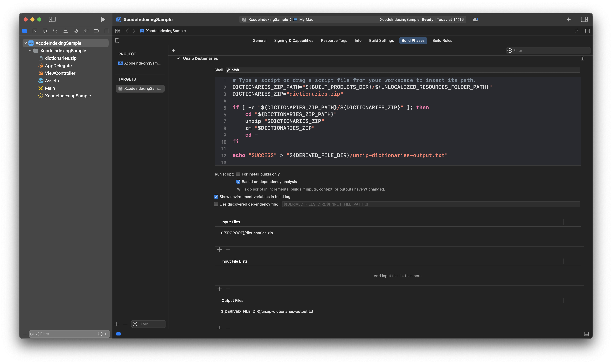This screenshot has width=612, height=364.
Task: Open the Symbol navigator
Action: click(45, 31)
